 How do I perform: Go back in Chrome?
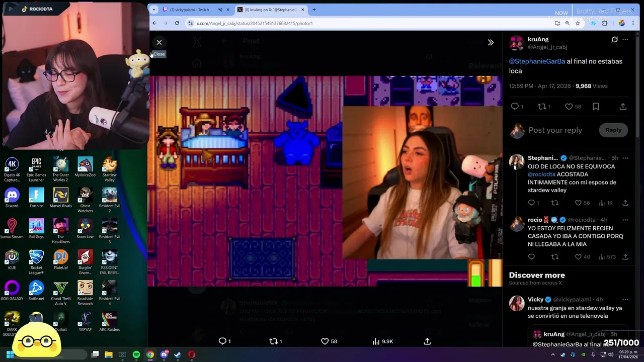154,23
